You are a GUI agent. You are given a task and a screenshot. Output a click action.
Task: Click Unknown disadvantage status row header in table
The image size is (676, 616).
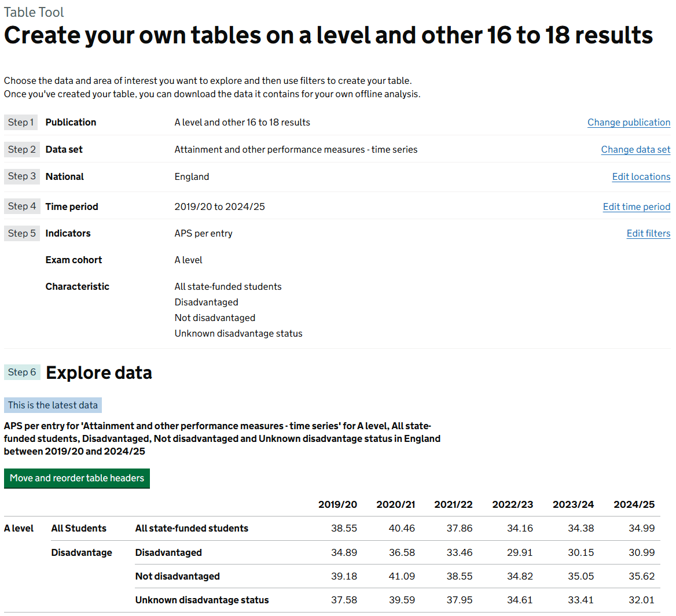(202, 600)
